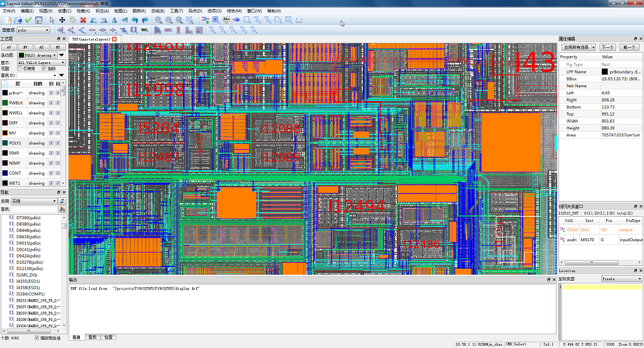Click the Abc text label tool icon
Image resolution: width=644 pixels, height=348 pixels.
[x=226, y=19]
